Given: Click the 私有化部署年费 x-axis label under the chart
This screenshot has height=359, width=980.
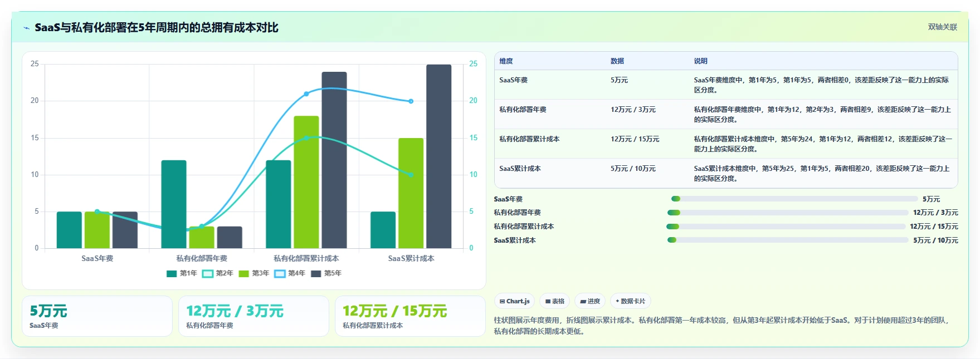Looking at the screenshot, I should tap(202, 258).
